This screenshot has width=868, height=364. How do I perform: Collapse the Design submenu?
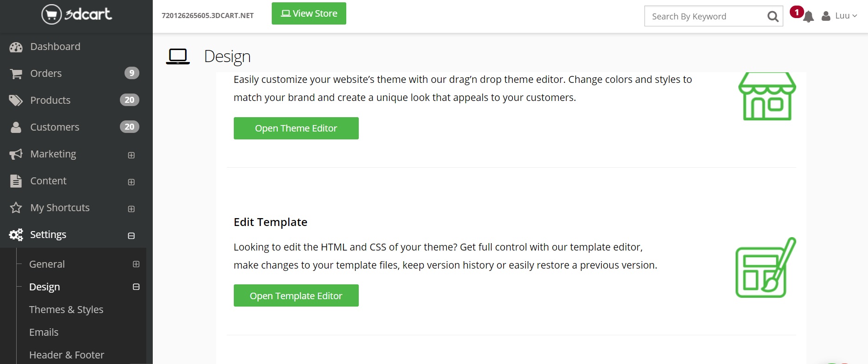pyautogui.click(x=136, y=287)
